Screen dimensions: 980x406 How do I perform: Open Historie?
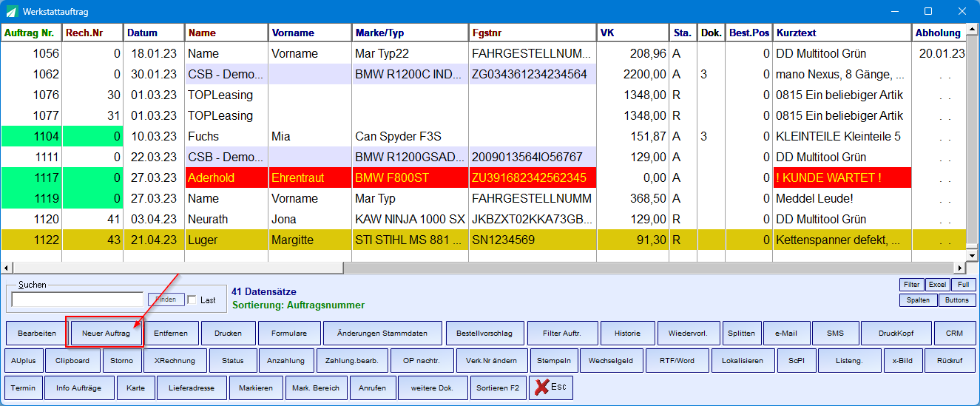pyautogui.click(x=627, y=334)
